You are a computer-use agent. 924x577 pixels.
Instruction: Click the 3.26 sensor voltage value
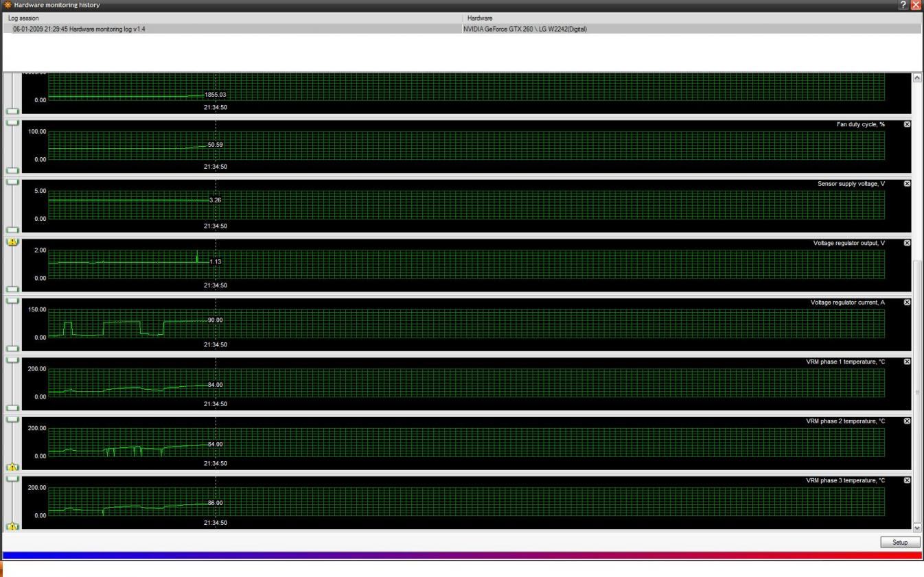click(x=216, y=200)
